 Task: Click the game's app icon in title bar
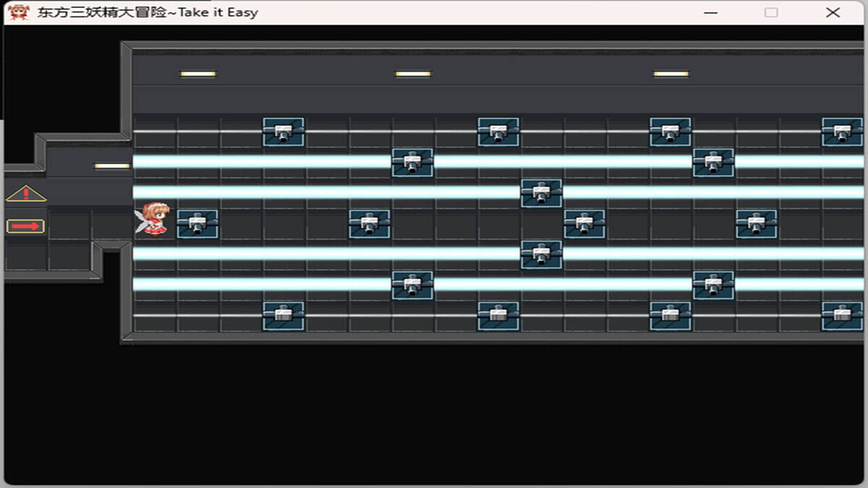click(19, 12)
